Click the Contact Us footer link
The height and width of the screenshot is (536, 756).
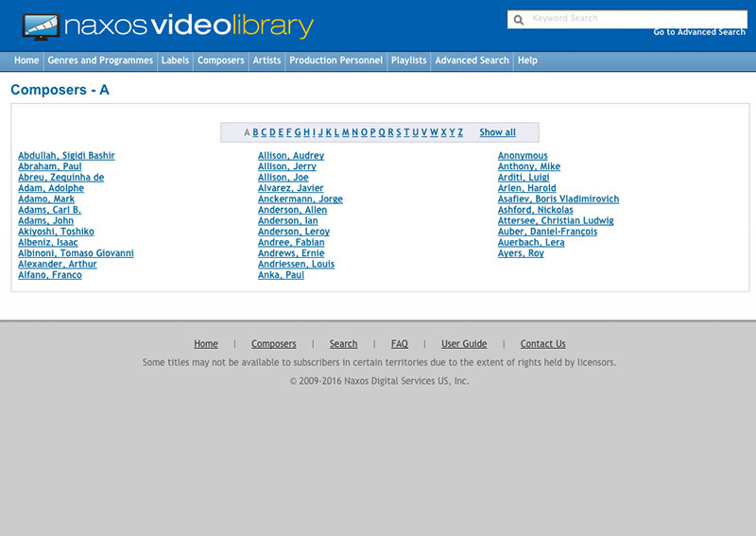(x=542, y=344)
